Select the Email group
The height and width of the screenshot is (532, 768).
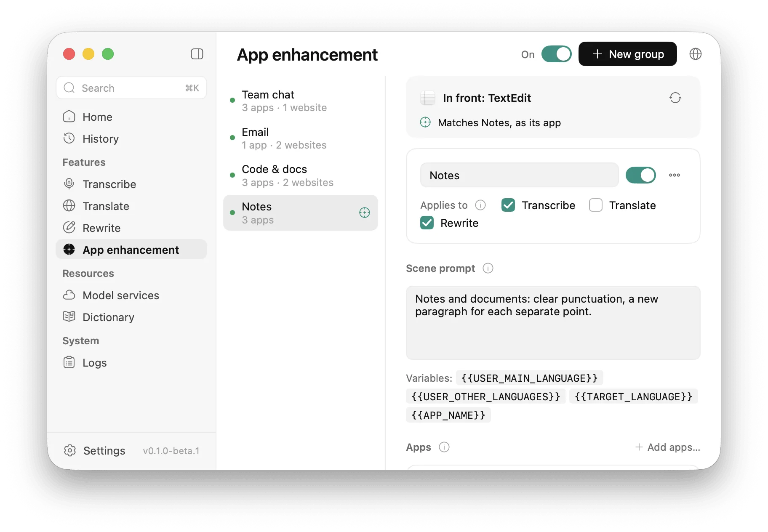pyautogui.click(x=301, y=138)
